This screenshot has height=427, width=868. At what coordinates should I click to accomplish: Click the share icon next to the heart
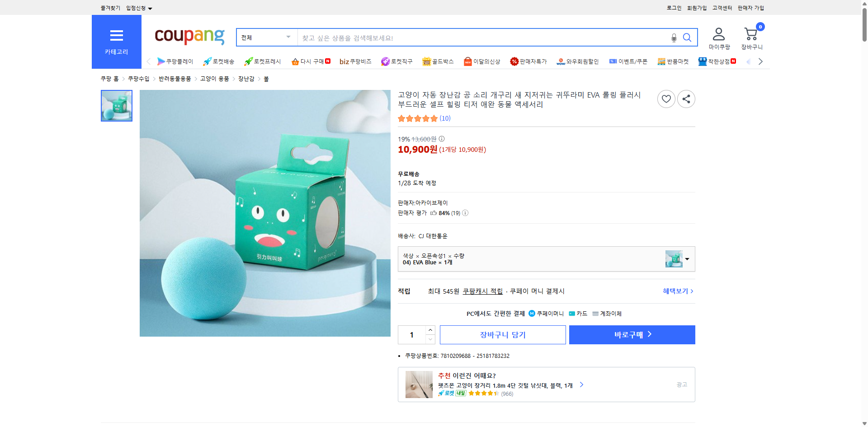[x=686, y=99]
